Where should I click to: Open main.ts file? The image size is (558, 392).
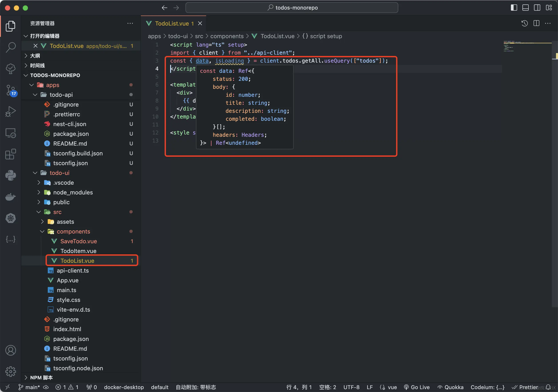pyautogui.click(x=81, y=290)
